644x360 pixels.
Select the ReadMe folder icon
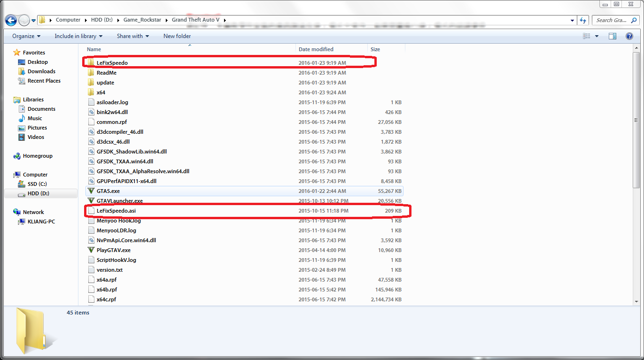(91, 73)
